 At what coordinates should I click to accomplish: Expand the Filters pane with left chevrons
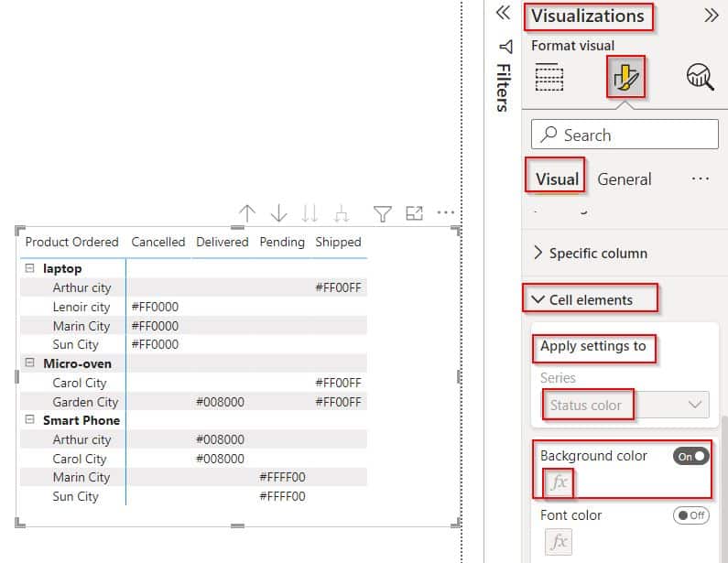point(504,13)
